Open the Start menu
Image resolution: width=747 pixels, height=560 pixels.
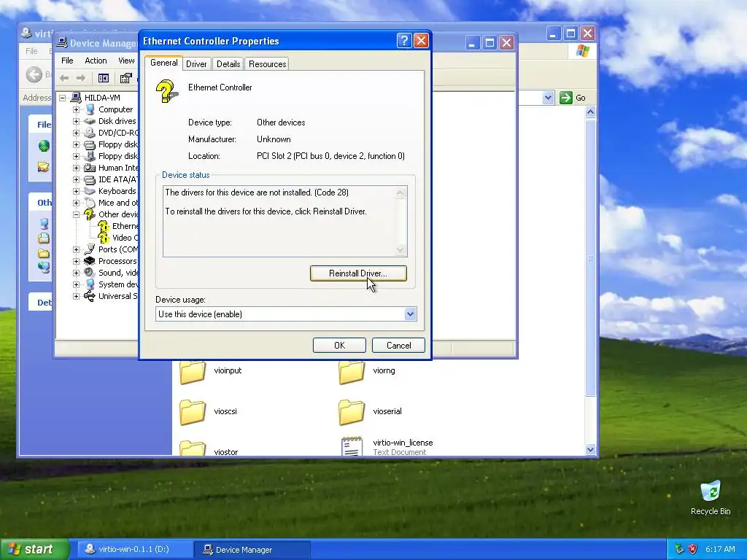(34, 549)
